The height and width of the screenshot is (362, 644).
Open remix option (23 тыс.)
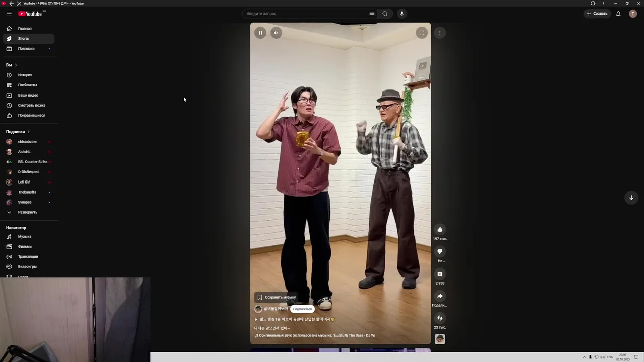pyautogui.click(x=440, y=318)
